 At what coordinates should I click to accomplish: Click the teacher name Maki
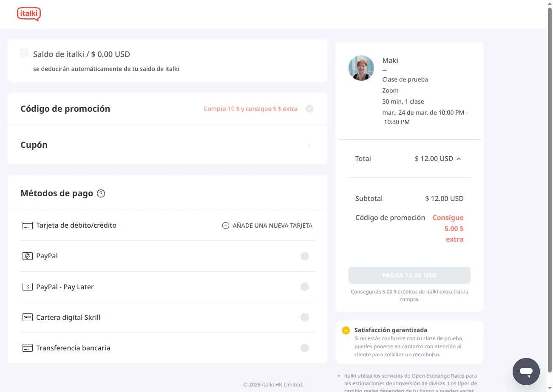point(390,60)
